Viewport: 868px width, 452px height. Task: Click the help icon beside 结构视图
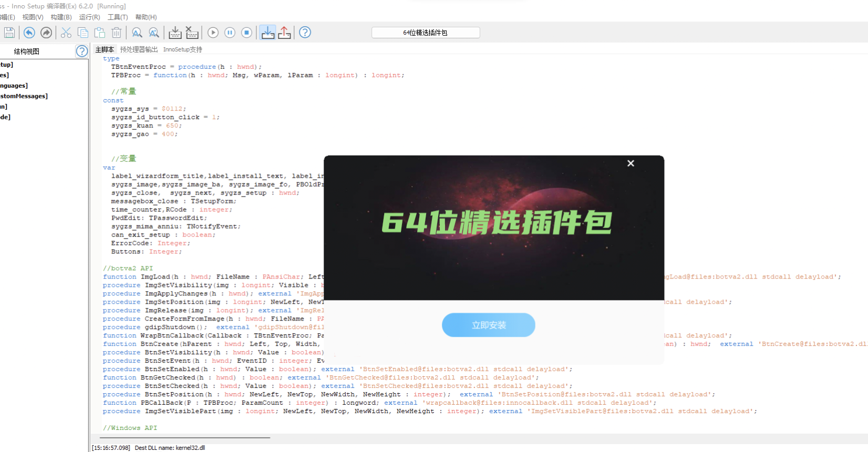(x=82, y=51)
